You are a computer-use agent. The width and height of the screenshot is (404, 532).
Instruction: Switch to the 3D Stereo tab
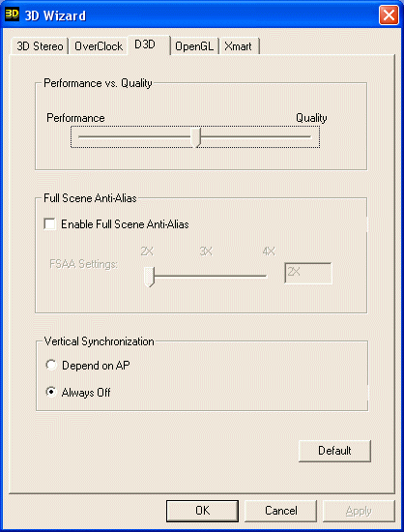click(40, 46)
